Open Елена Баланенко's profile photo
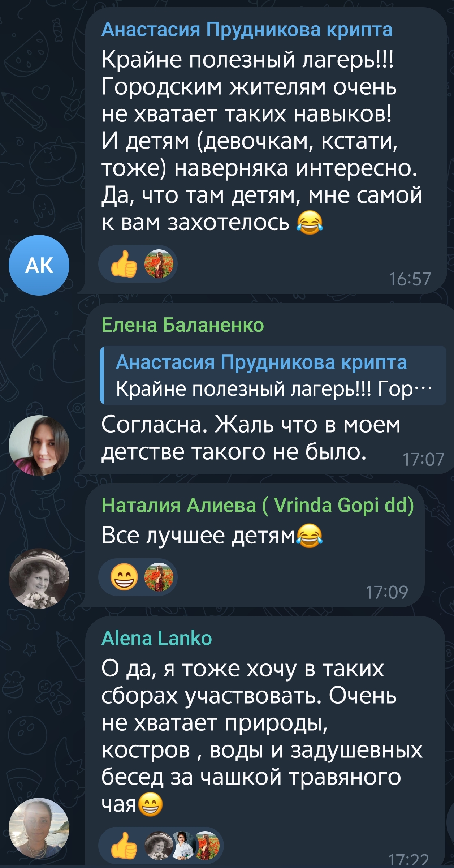This screenshot has height=868, width=454. [39, 446]
